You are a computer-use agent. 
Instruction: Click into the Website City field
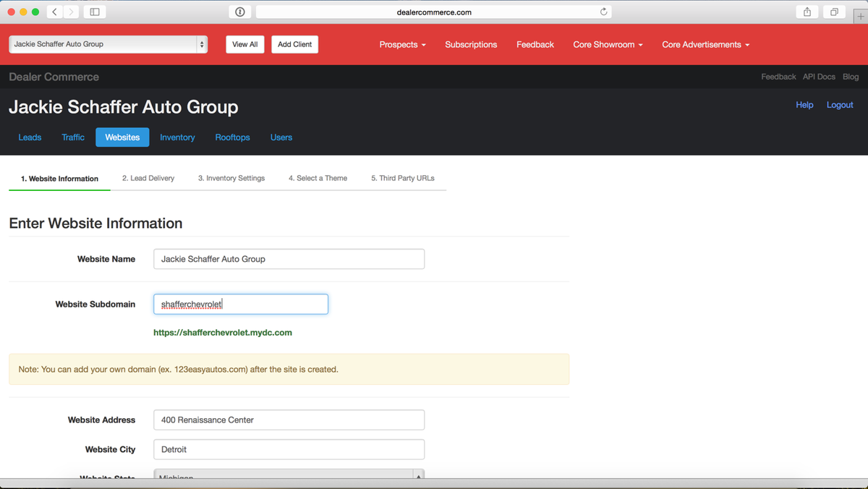coord(289,449)
